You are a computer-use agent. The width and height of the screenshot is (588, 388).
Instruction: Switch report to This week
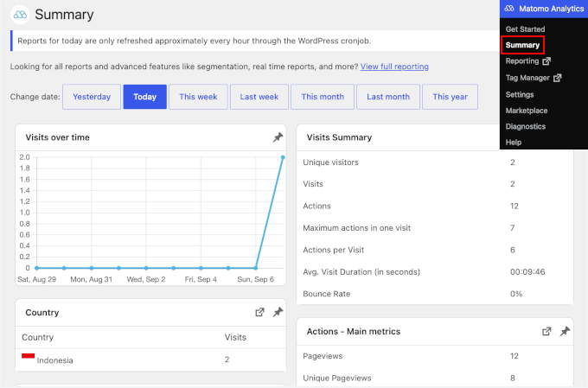[x=198, y=97]
